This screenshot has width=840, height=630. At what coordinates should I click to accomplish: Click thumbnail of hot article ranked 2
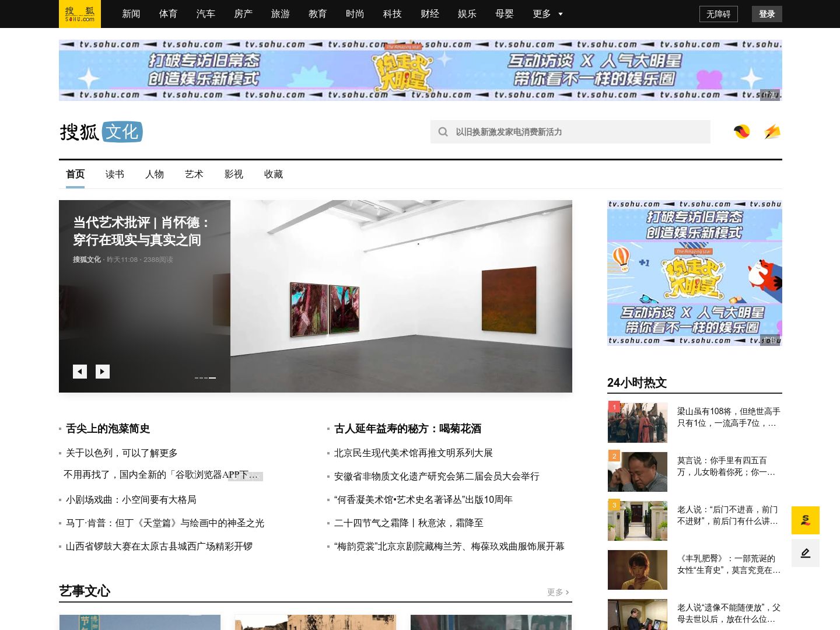pyautogui.click(x=638, y=472)
